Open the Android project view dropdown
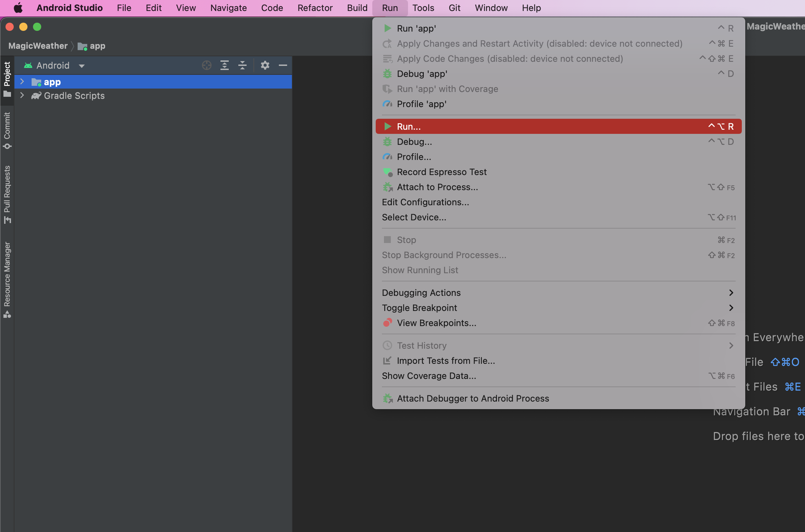This screenshot has height=532, width=805. click(x=54, y=65)
